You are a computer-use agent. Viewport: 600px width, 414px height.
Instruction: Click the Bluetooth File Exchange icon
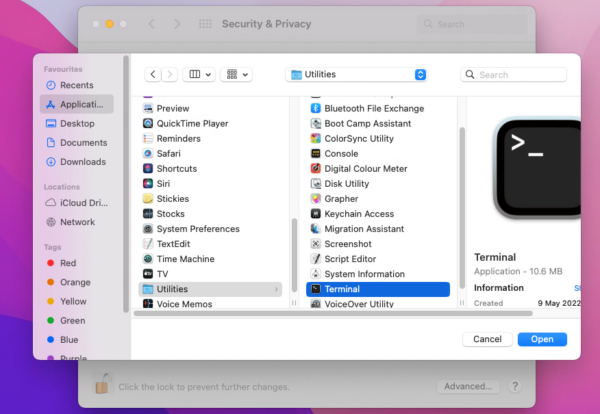coord(315,108)
